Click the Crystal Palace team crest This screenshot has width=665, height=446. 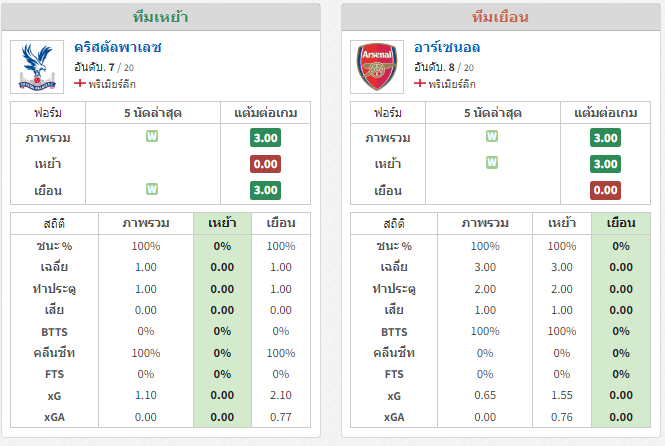37,67
